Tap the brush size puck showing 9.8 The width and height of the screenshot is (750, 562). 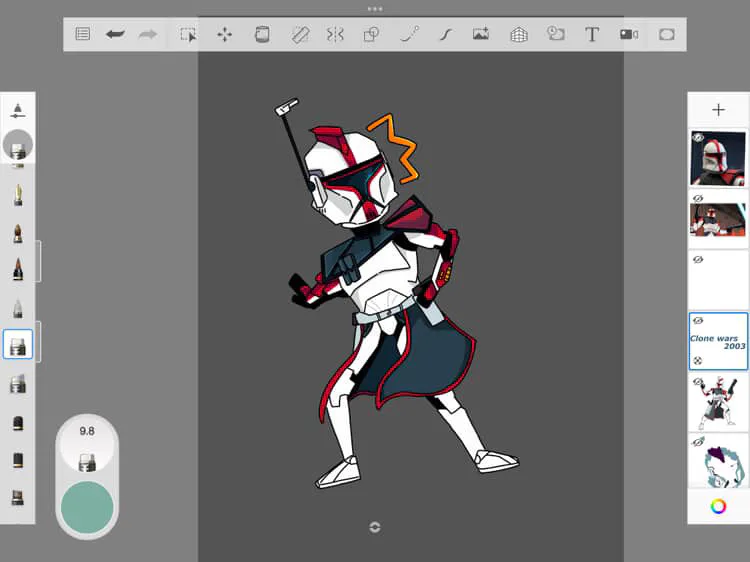point(87,442)
